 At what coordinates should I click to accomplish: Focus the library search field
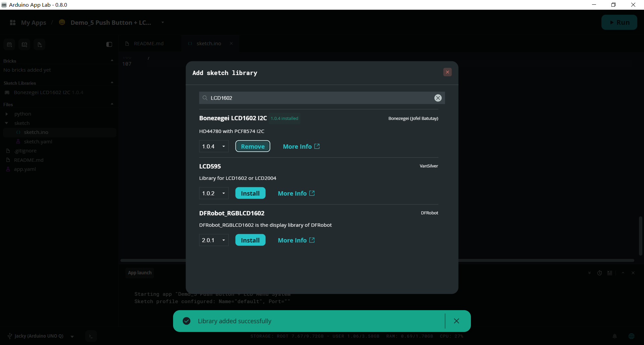pos(322,98)
